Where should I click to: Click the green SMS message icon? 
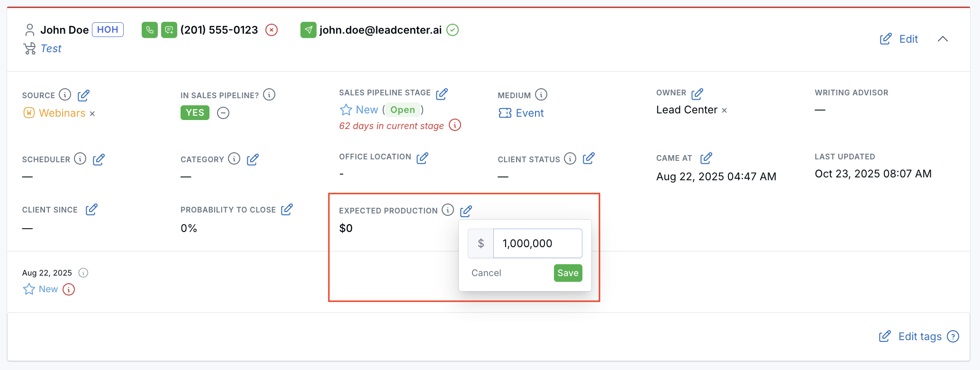point(169,30)
